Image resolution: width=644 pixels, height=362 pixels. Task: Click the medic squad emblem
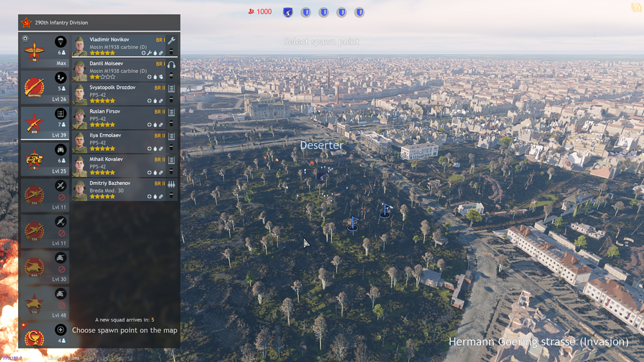tap(35, 336)
